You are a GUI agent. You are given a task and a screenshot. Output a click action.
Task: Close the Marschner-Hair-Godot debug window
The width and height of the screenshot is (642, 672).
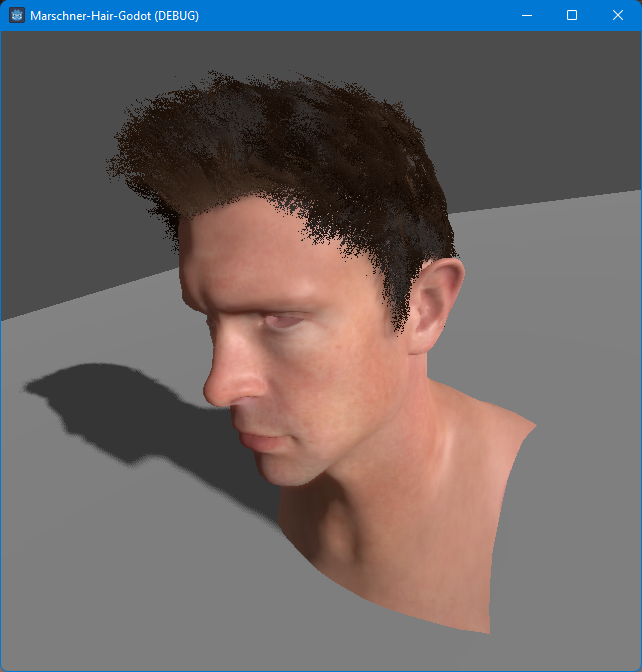coord(617,15)
